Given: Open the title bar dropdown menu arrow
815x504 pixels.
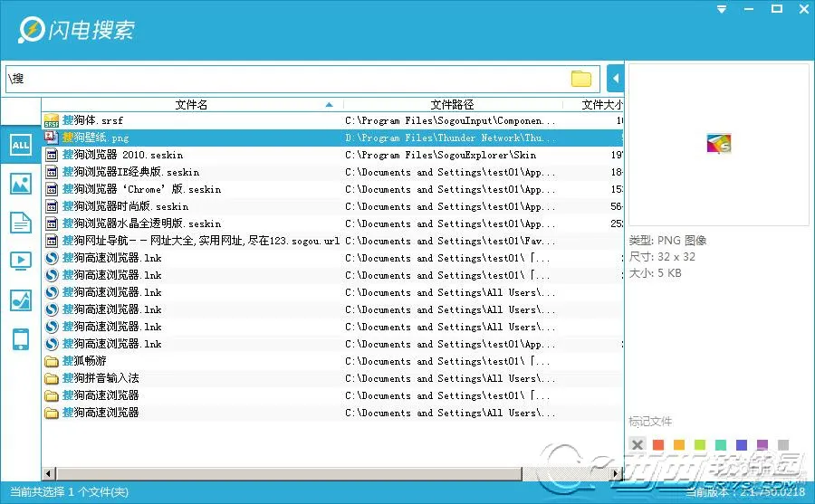Looking at the screenshot, I should coord(722,9).
